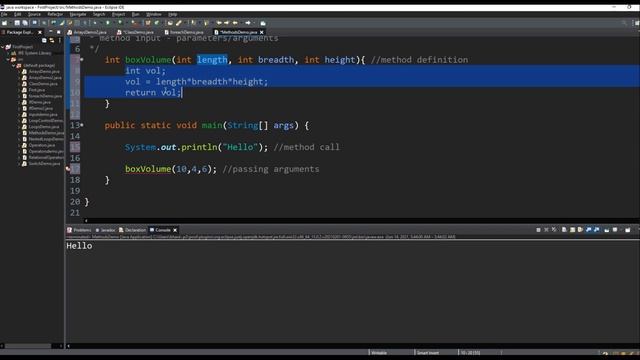Open the Run menu
Screen dimensions: 640x360
pos(136,14)
